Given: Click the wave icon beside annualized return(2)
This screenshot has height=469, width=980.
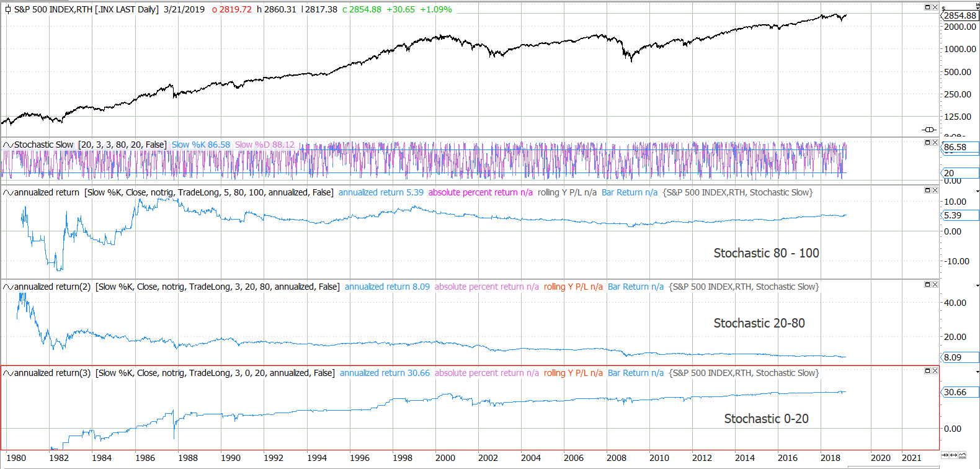Looking at the screenshot, I should (8, 287).
